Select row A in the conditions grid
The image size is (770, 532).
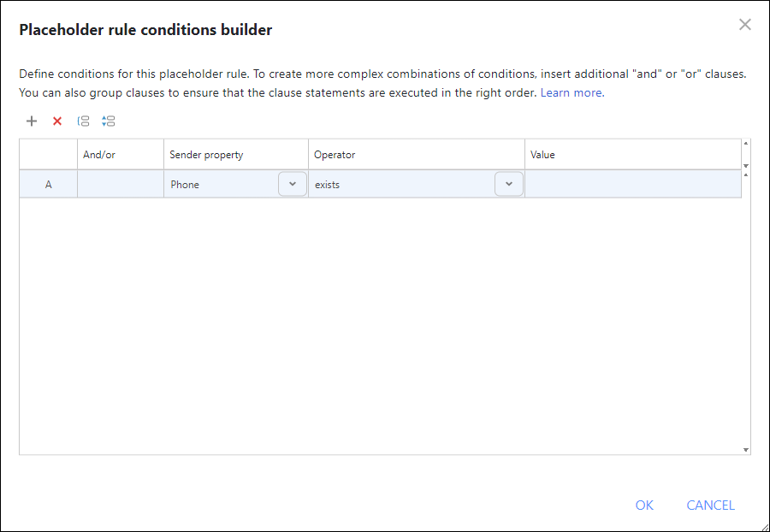point(48,183)
